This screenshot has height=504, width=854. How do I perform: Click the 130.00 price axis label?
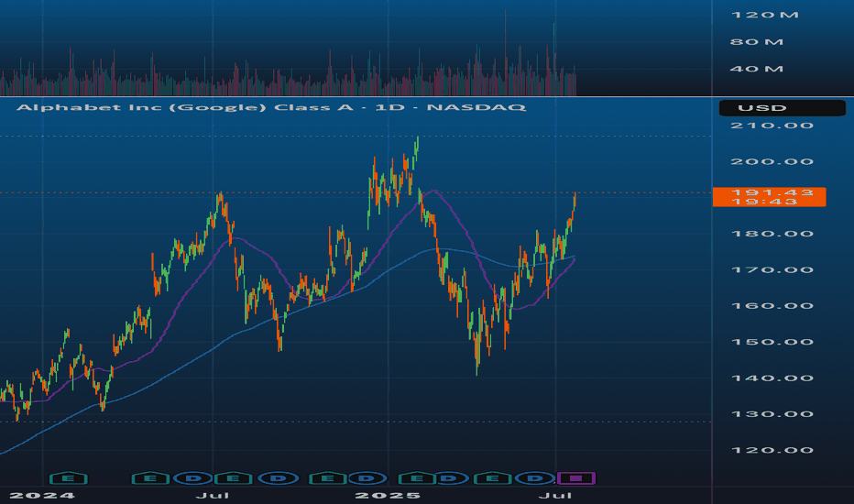point(772,414)
